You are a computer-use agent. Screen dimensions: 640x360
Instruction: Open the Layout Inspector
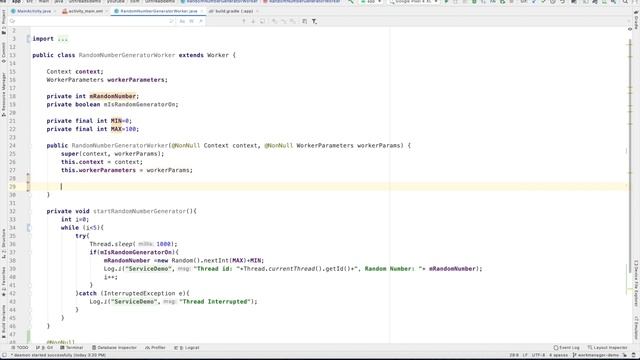(x=607, y=348)
